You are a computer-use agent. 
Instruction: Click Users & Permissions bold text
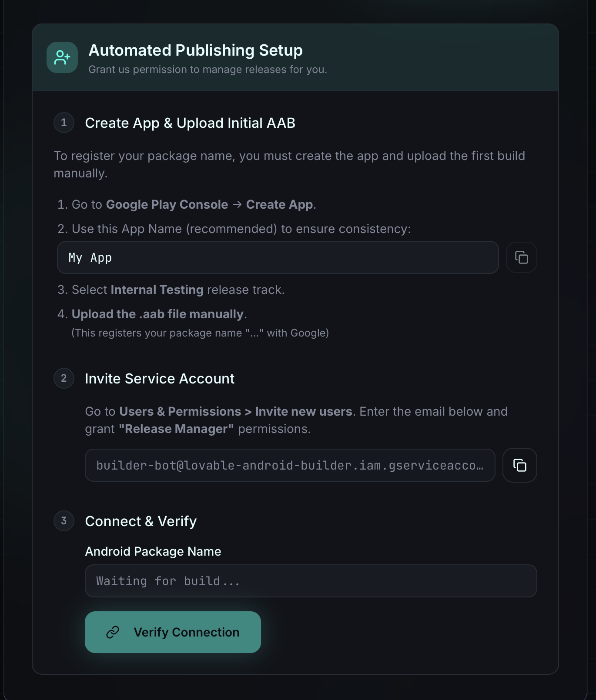click(x=180, y=411)
